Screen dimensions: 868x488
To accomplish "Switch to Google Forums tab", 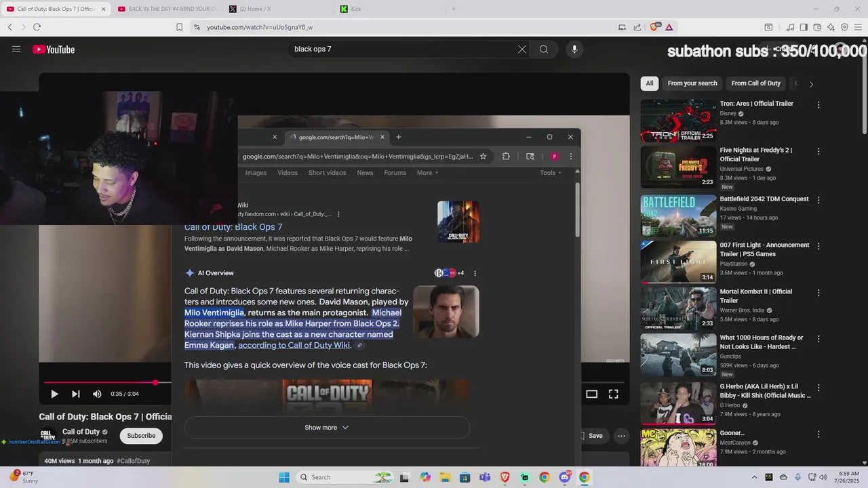I will click(x=395, y=173).
